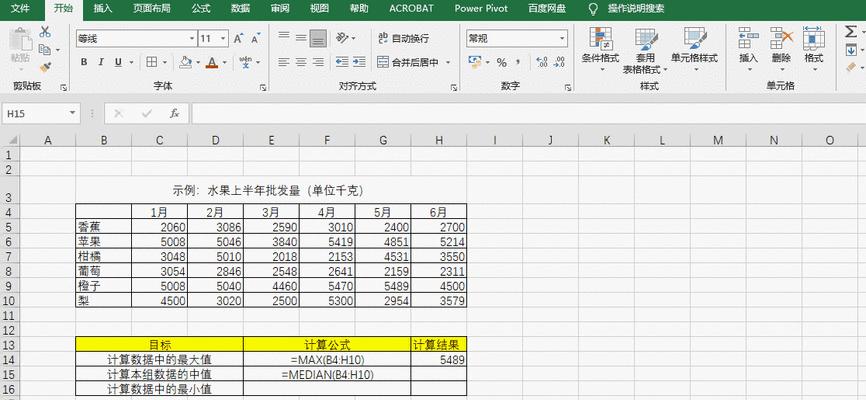Open the number format 常规 dropdown
The width and height of the screenshot is (866, 400).
(562, 39)
